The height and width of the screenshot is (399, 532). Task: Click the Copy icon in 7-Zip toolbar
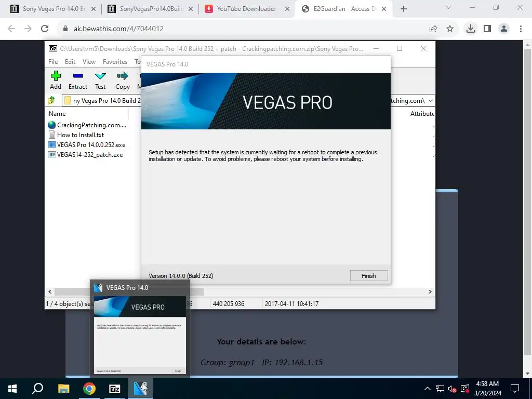tap(123, 80)
